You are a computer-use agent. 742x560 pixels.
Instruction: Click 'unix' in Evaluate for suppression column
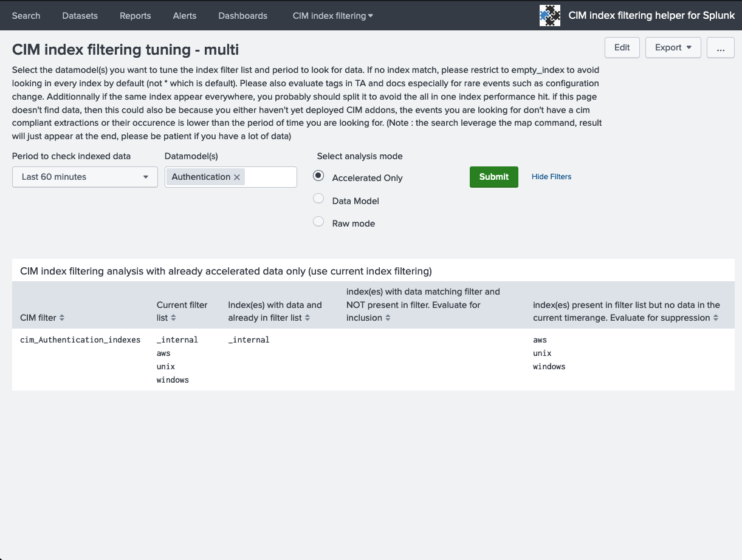pyautogui.click(x=543, y=353)
